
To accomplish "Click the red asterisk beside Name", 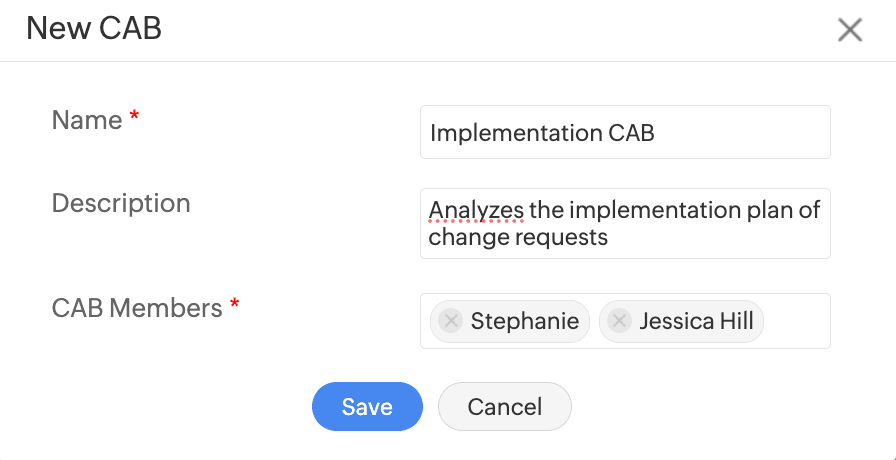I will 135,118.
